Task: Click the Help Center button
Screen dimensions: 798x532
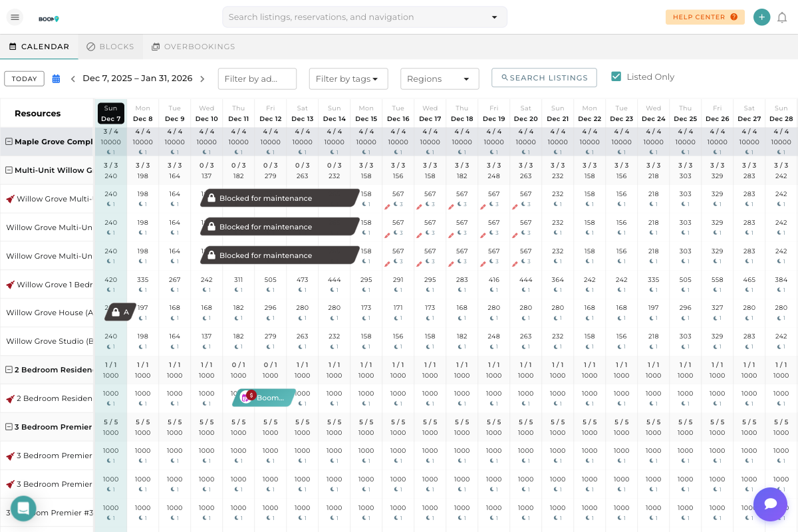Action: pos(705,17)
